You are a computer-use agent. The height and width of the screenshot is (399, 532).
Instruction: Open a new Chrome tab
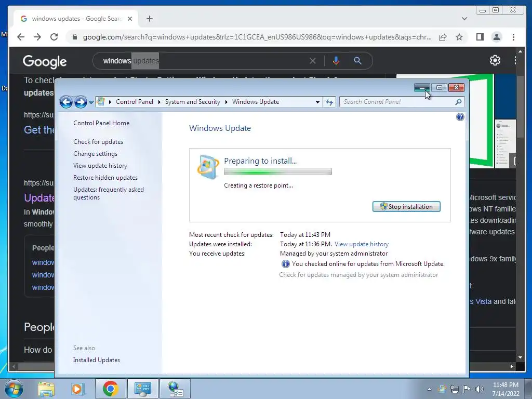pos(149,19)
